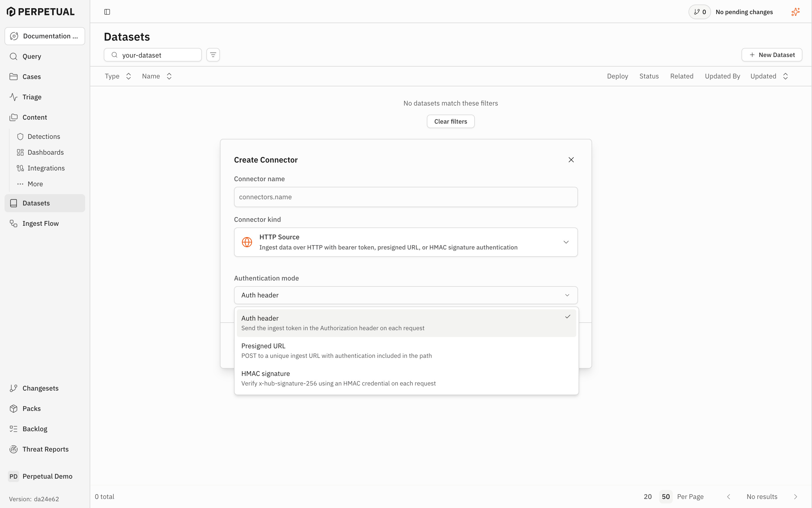Go to the next results page arrow

click(x=795, y=497)
